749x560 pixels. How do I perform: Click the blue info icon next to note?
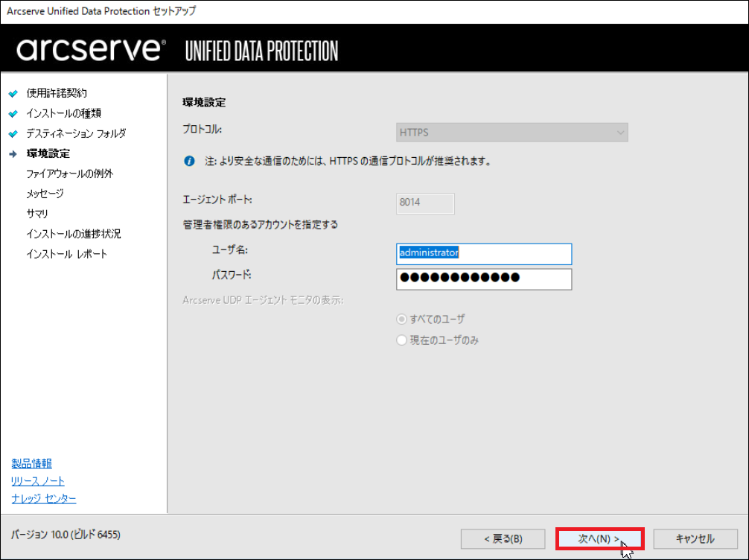click(190, 161)
